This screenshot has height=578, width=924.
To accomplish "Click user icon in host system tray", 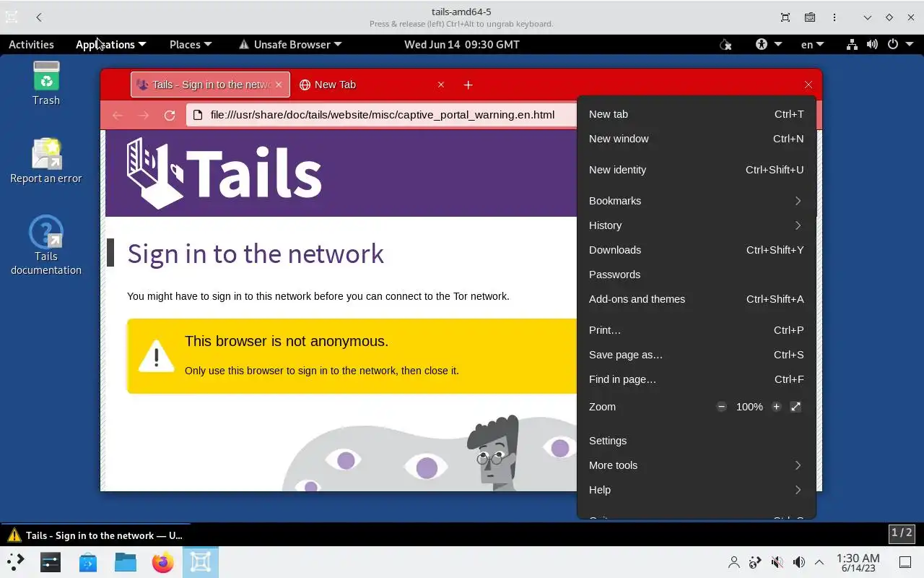I will 734,562.
